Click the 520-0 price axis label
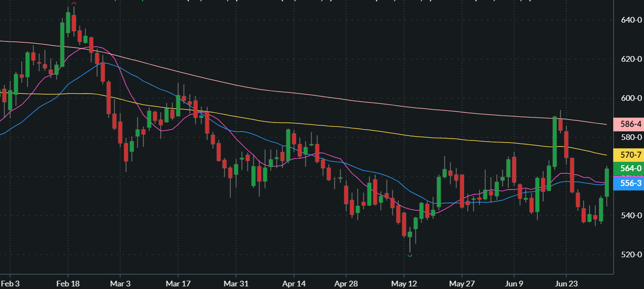This screenshot has width=644, height=289. [x=632, y=254]
